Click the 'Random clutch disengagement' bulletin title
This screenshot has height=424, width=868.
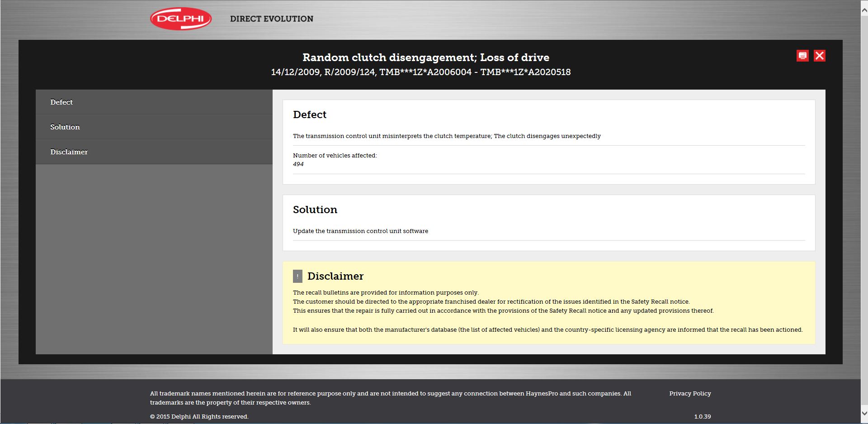[x=425, y=57]
